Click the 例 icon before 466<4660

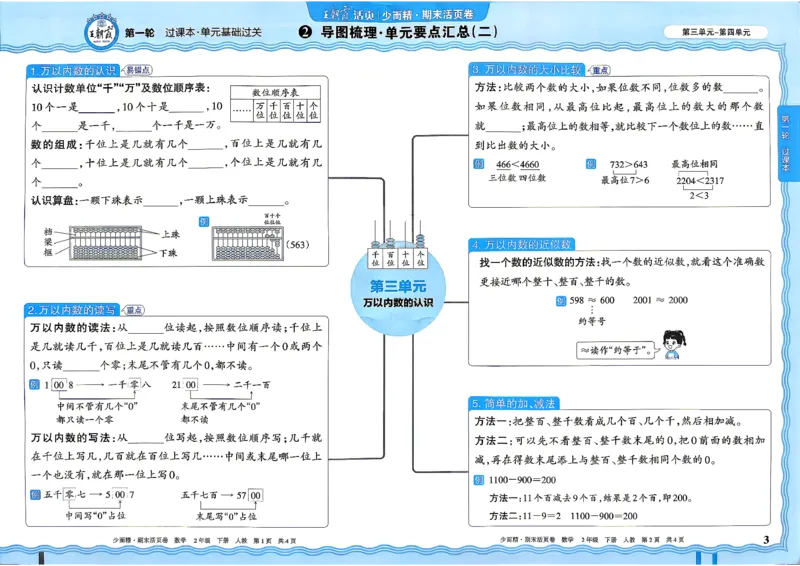(479, 164)
